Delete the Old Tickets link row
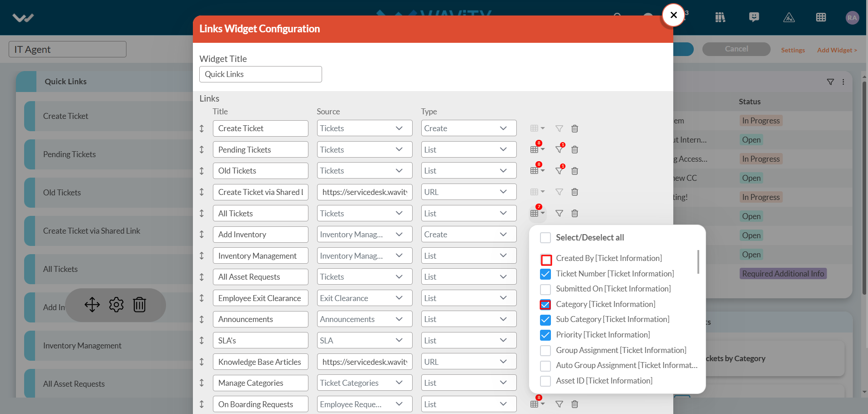This screenshot has width=868, height=414. 575,171
